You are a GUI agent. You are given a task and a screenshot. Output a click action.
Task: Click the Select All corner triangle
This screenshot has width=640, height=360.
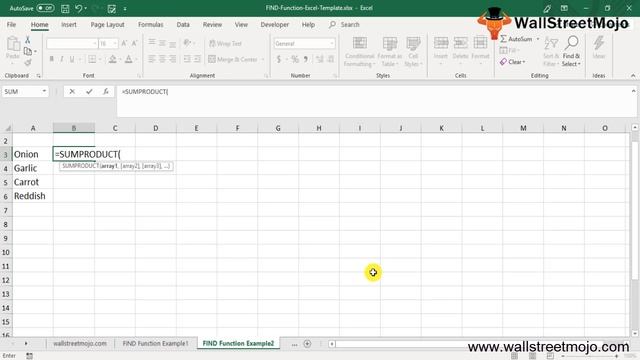point(7,128)
